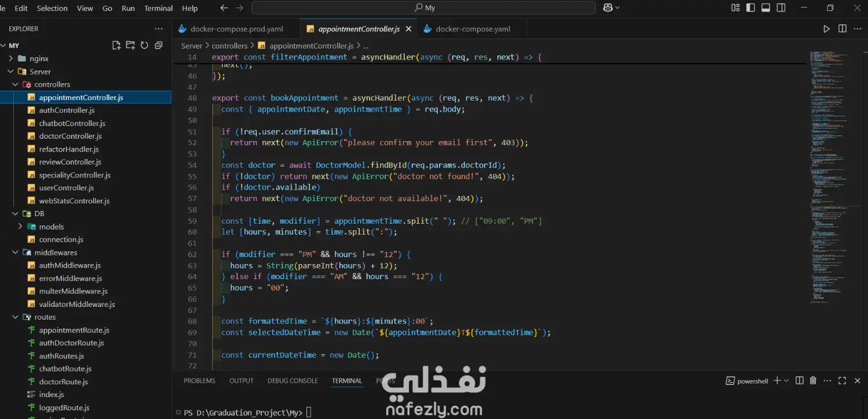Open terminal panel more actions ellipsis
868x419 pixels.
click(x=828, y=381)
